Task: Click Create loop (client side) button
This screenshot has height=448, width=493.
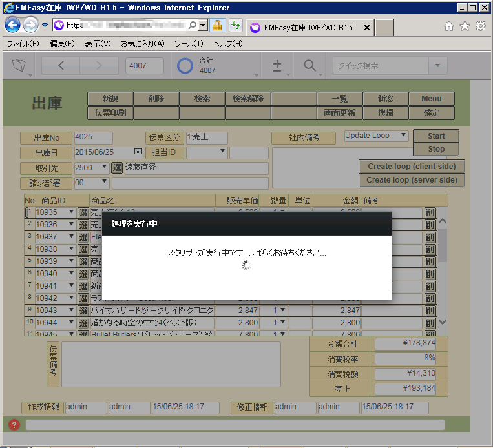Action: [x=412, y=167]
